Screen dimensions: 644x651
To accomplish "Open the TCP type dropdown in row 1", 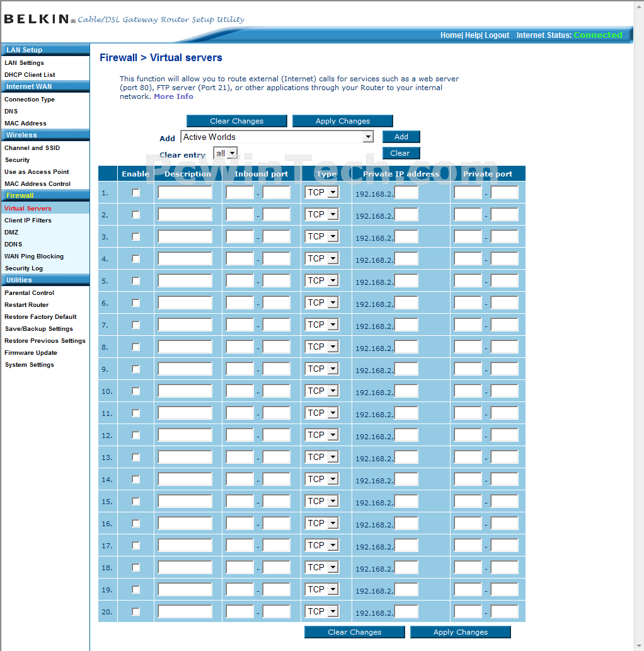I will pyautogui.click(x=322, y=192).
